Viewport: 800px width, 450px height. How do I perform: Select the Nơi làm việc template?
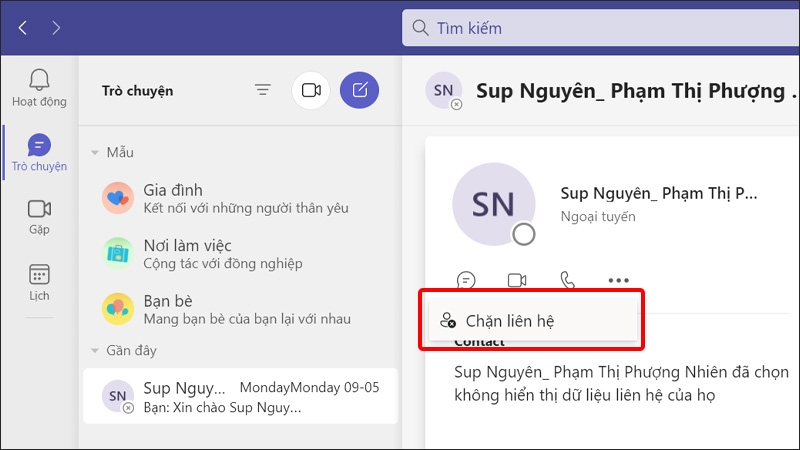[x=241, y=254]
